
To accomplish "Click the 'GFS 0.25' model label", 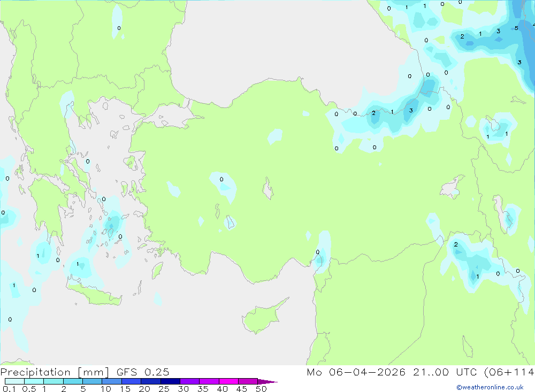I will [143, 372].
